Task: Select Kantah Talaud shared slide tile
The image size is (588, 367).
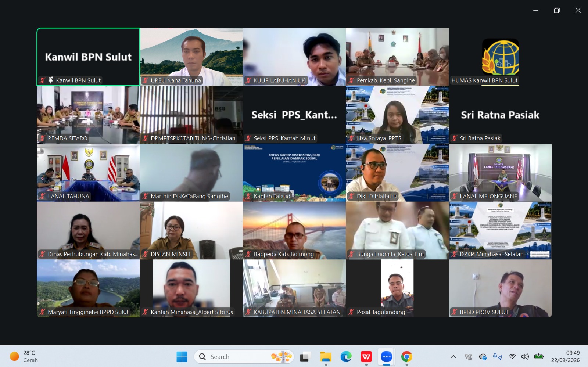Action: point(294,172)
